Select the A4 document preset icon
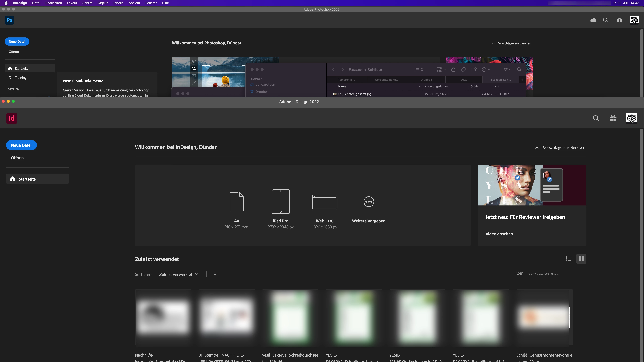The image size is (644, 362). [237, 201]
